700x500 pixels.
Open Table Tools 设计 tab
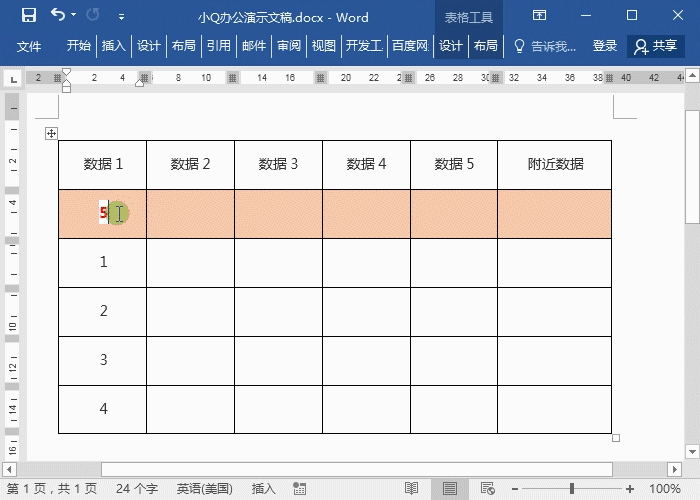[x=450, y=46]
